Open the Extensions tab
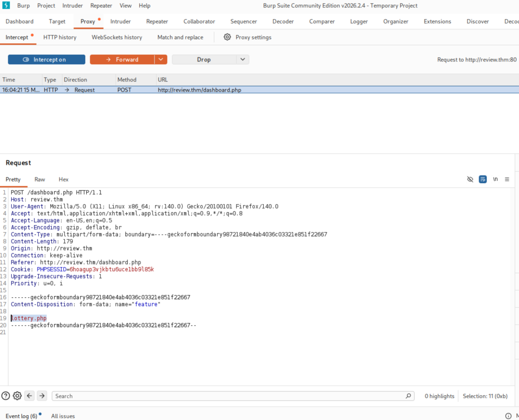Viewport: 519px width, 420px height. (437, 21)
